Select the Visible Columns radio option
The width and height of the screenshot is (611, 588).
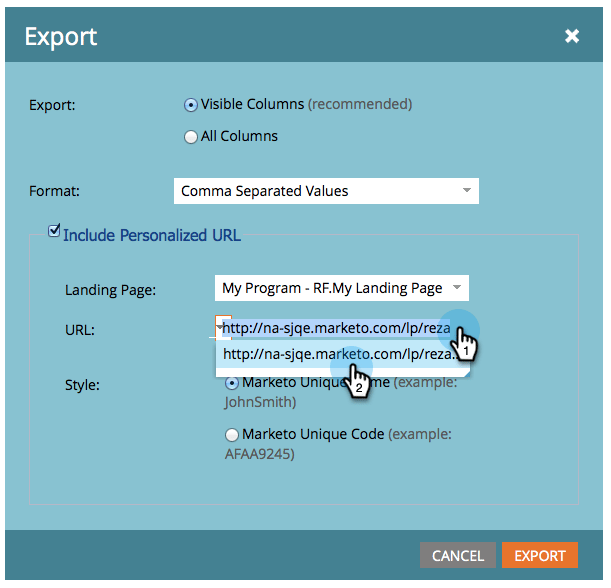191,105
